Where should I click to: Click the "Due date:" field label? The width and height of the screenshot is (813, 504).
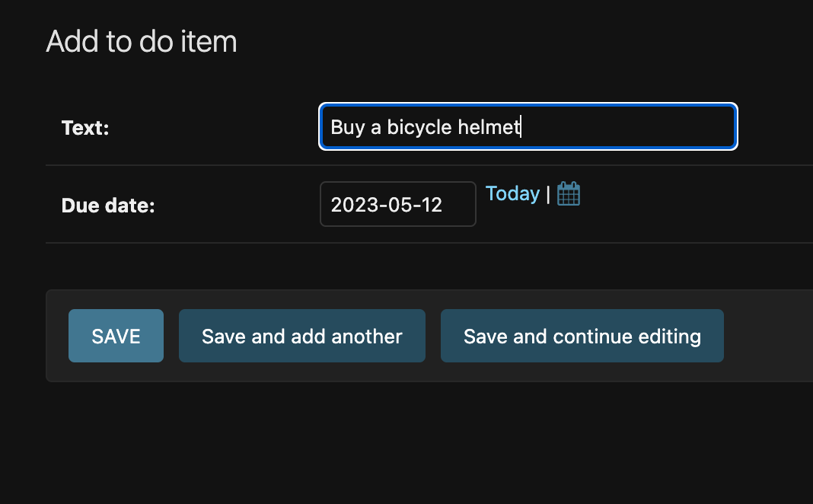108,206
